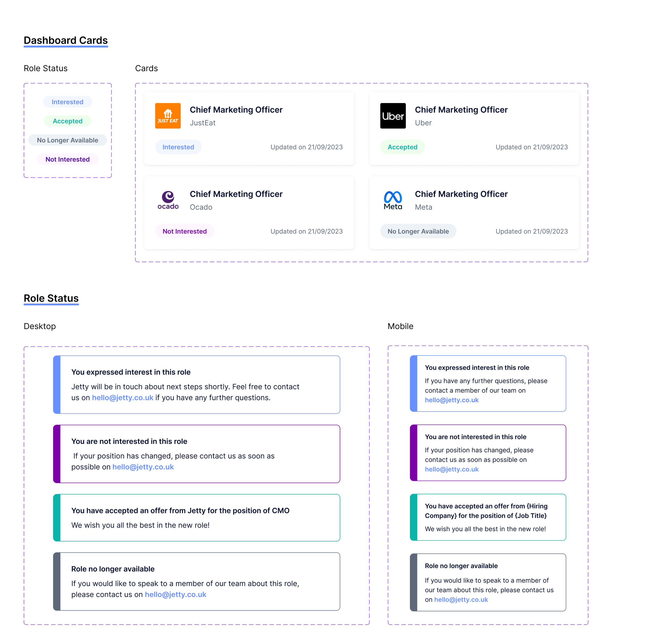Viewport: 664px width, 644px height.
Task: Click Not Interested badge in legend
Action: (67, 159)
